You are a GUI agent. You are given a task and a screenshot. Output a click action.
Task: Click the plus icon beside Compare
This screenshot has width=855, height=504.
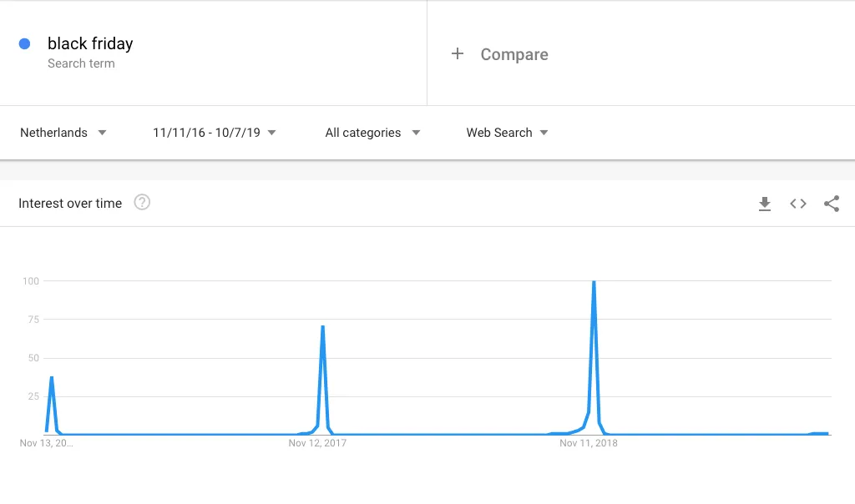coord(458,53)
